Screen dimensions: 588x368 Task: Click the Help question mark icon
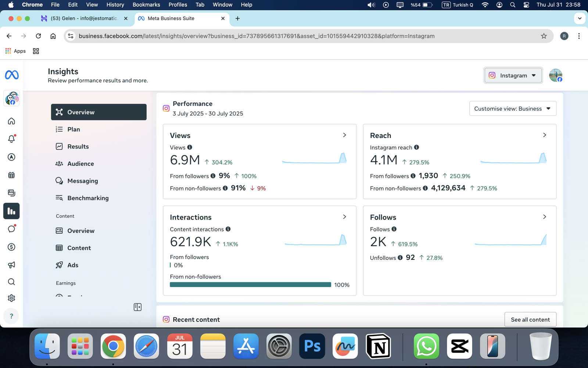11,316
